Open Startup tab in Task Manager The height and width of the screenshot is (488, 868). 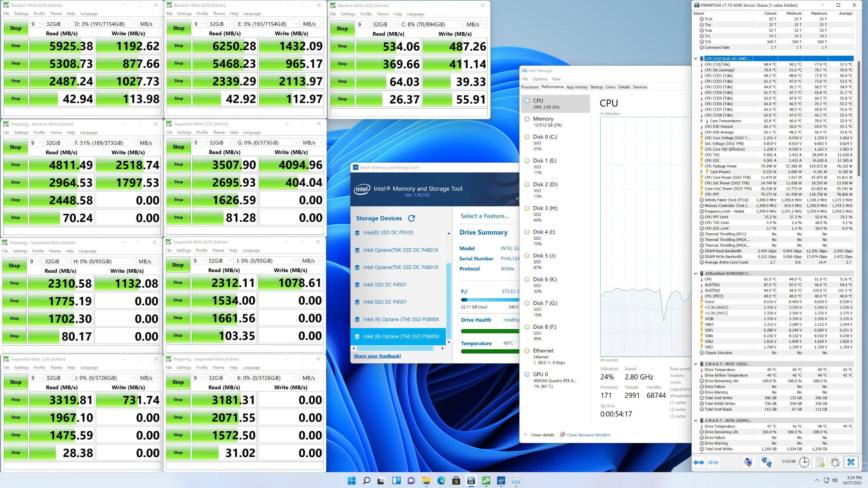pyautogui.click(x=596, y=87)
